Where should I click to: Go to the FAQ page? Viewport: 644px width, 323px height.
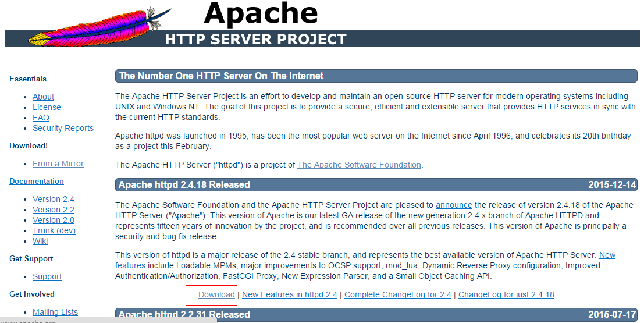[x=41, y=118]
